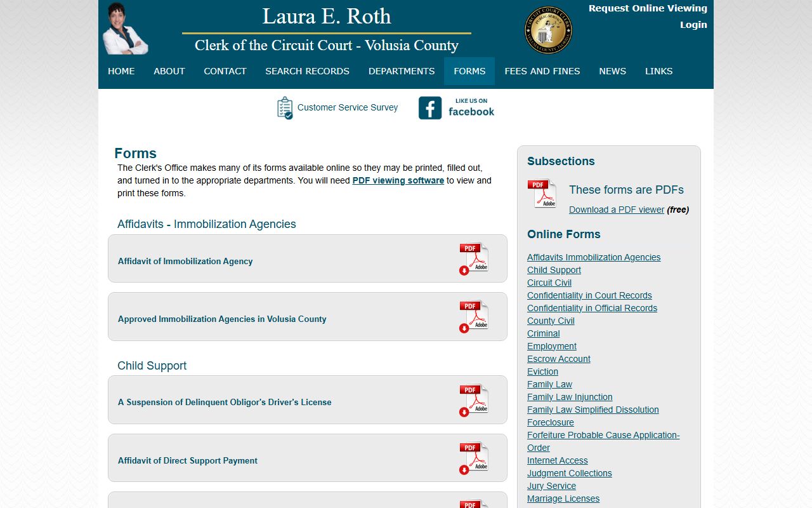The image size is (812, 508).
Task: Go to Escrow Account link
Action: (x=559, y=359)
